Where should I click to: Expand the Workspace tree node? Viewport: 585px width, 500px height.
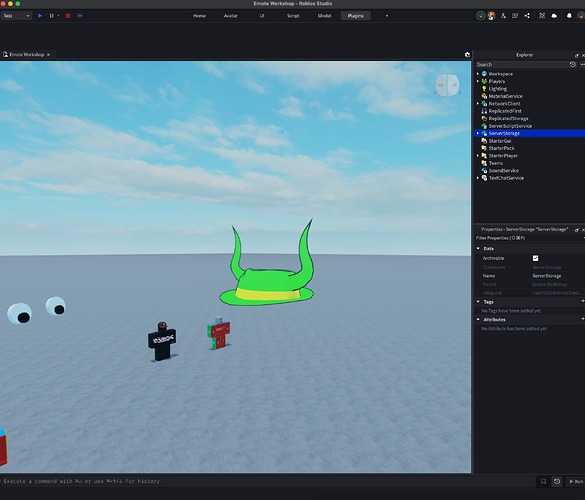click(478, 74)
